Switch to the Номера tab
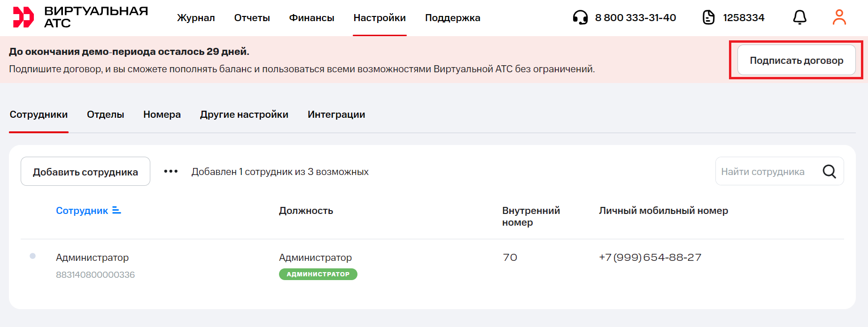 point(162,114)
